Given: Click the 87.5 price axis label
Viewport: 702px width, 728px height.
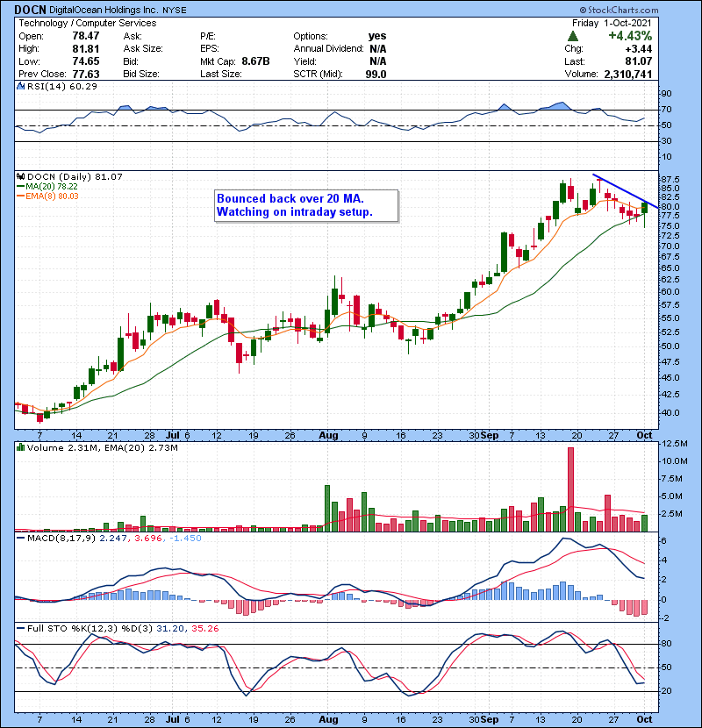Looking at the screenshot, I should [x=670, y=179].
